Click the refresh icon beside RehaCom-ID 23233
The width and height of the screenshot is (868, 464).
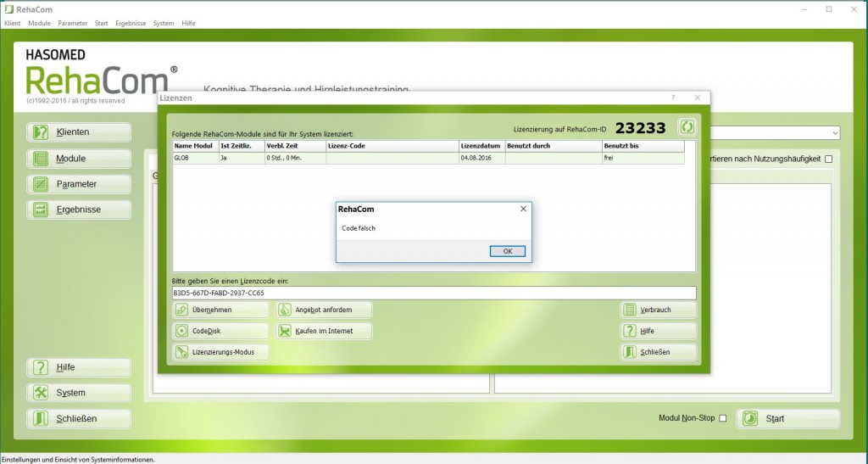[687, 127]
